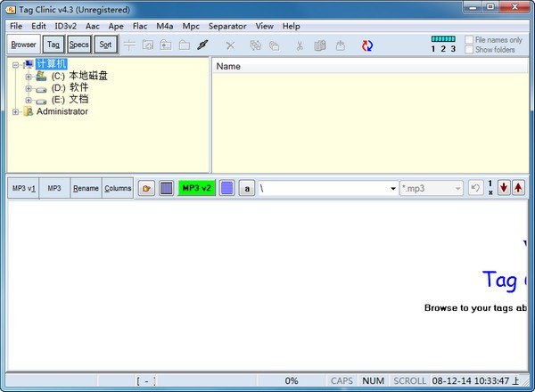Expand the Administrator tree node
Image resolution: width=535 pixels, height=392 pixels.
click(x=15, y=111)
